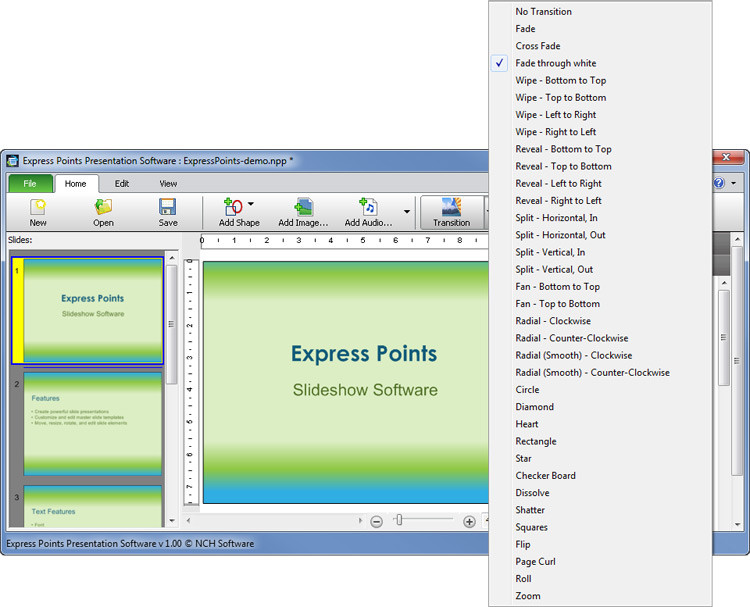Choose the Heart transition
The image size is (750, 607).
[x=600, y=424]
